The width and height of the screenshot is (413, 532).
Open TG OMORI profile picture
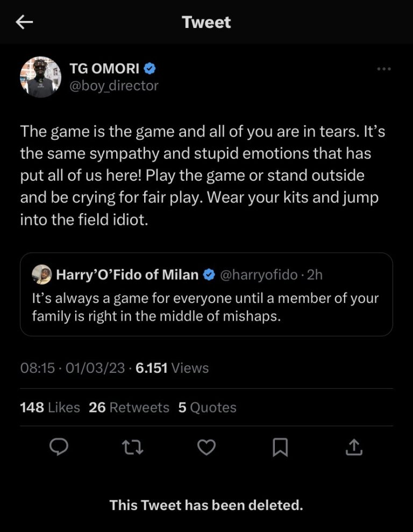click(40, 77)
